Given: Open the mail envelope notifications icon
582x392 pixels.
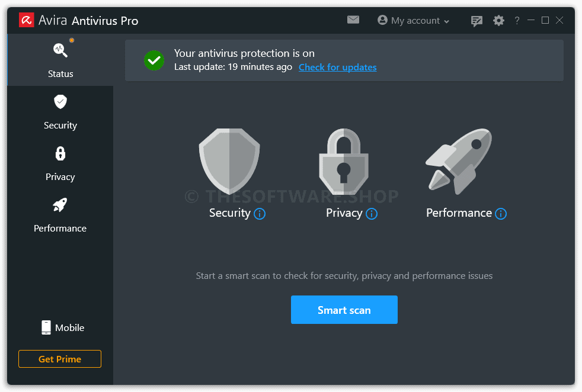Looking at the screenshot, I should (353, 20).
